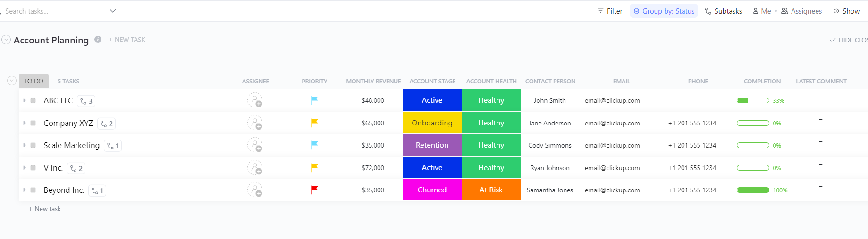Click the Search tasks input field
This screenshot has height=239, width=868.
point(54,11)
